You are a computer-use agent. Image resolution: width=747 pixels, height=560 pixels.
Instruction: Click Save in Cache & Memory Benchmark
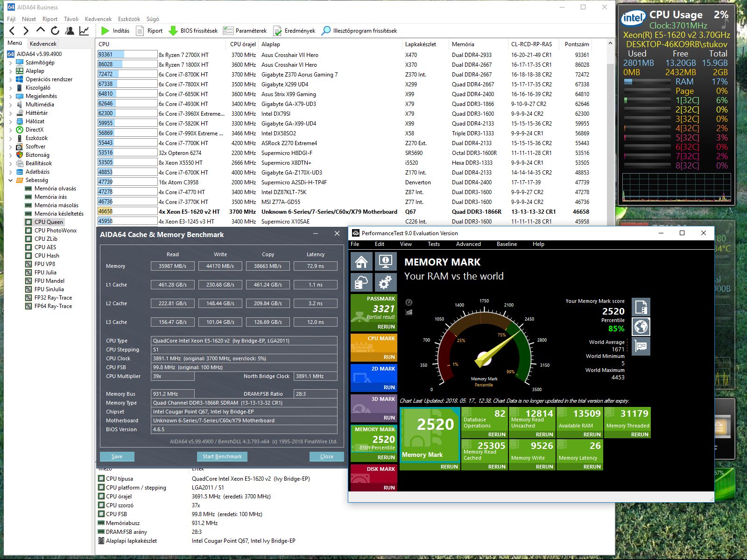coord(117,456)
